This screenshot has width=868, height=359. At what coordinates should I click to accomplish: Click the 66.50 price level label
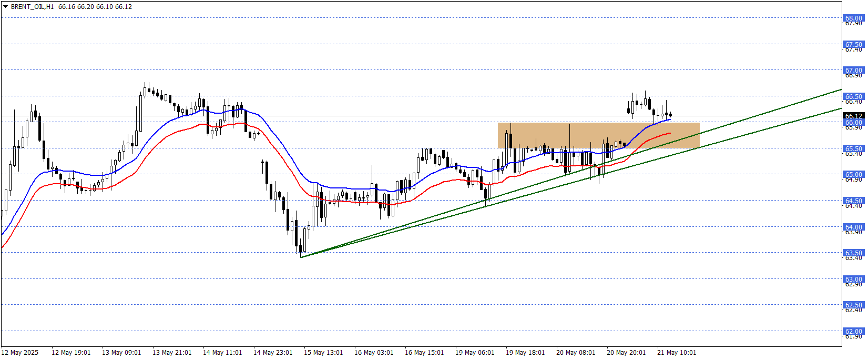(853, 96)
